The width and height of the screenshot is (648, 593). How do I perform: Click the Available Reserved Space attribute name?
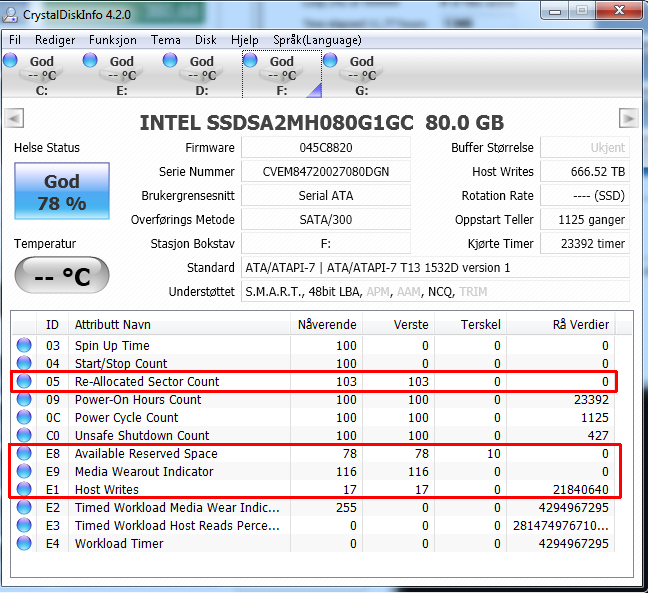146,453
